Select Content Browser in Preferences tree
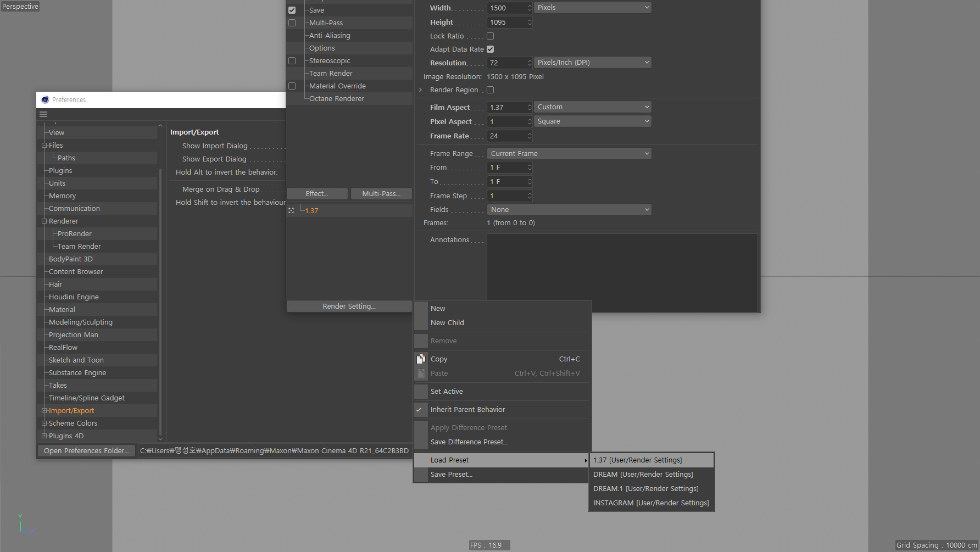 [x=76, y=271]
